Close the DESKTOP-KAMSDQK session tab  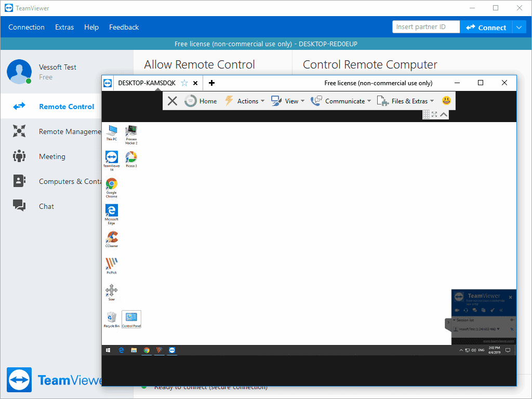click(195, 83)
